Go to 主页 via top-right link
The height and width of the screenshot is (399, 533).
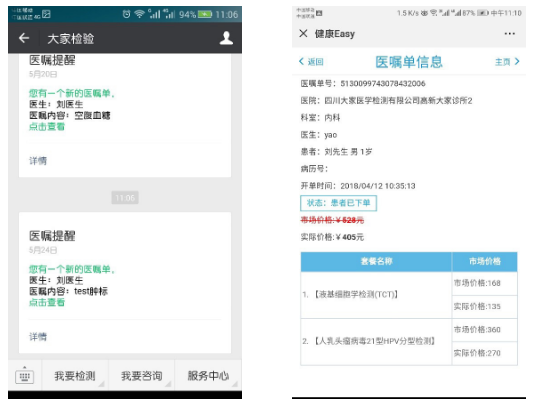pos(507,62)
